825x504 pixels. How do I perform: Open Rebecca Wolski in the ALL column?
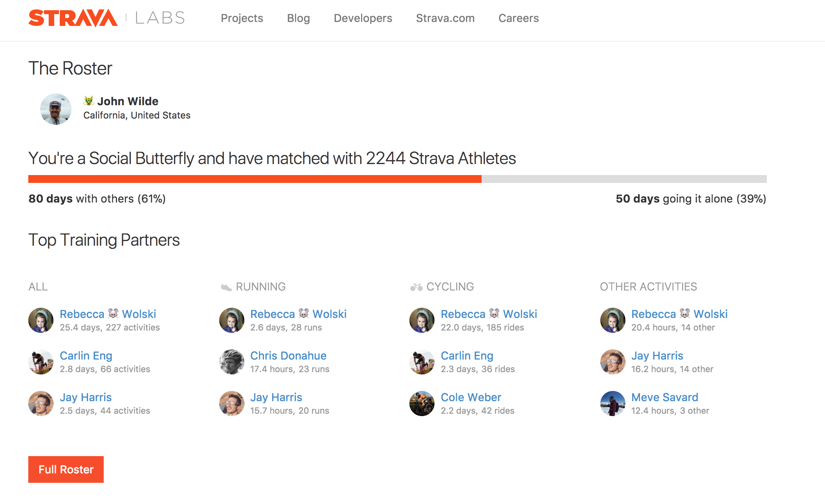tap(108, 314)
